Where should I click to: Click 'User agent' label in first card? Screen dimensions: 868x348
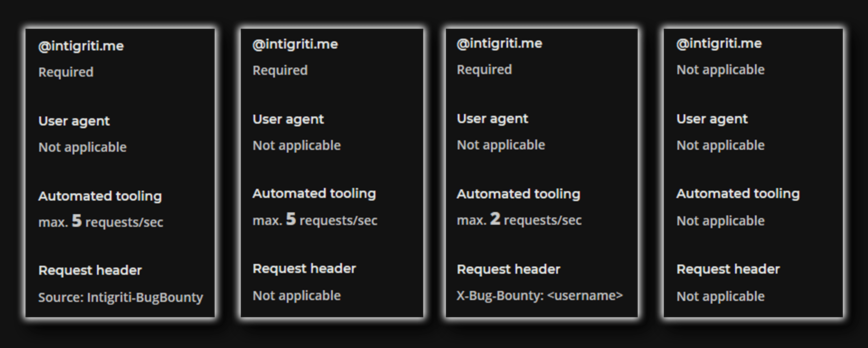pyautogui.click(x=74, y=121)
